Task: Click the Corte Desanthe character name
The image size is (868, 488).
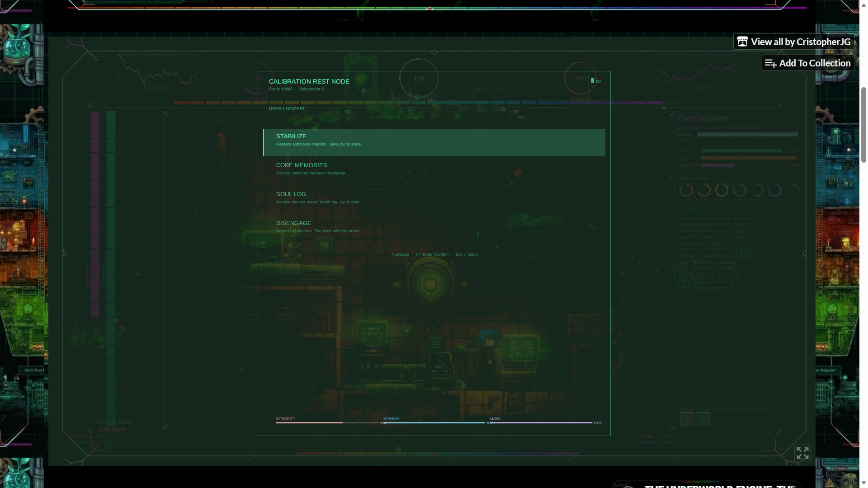Action: pos(703,118)
